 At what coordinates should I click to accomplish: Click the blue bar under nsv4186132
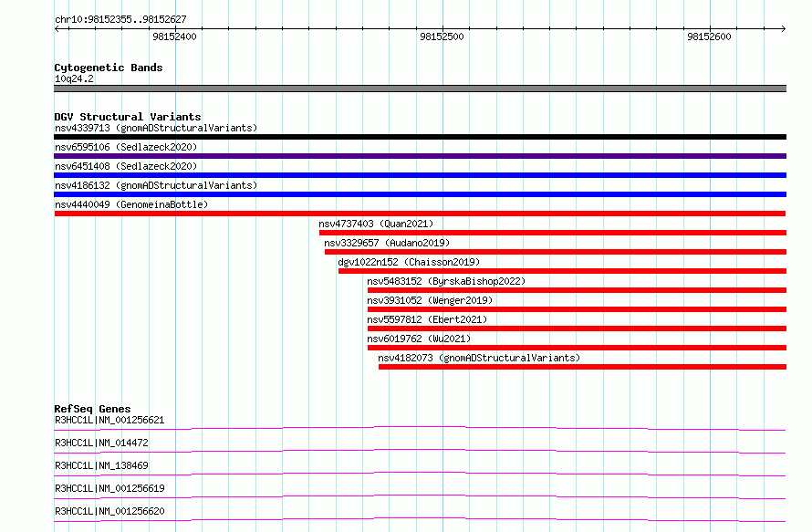click(x=420, y=194)
